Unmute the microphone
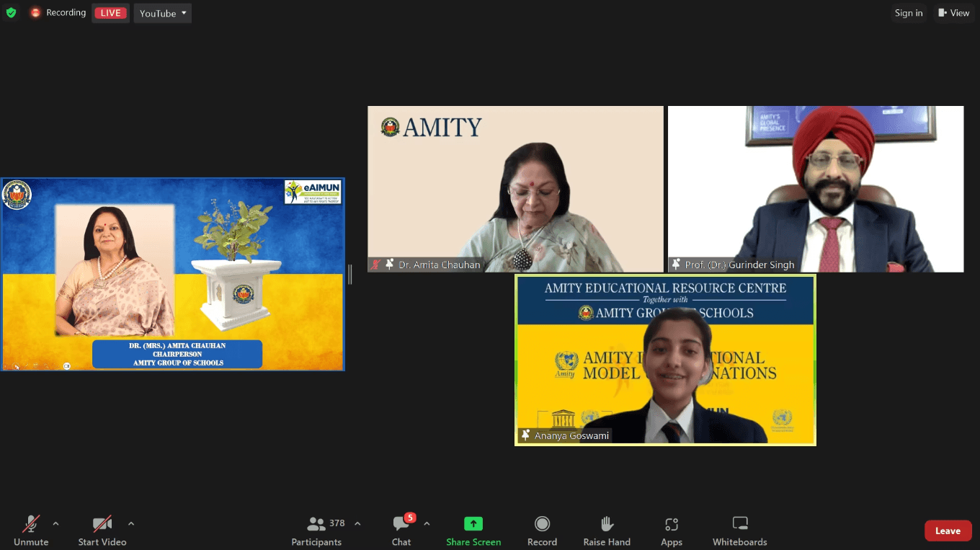Screen dimensions: 980x550 click(31, 531)
